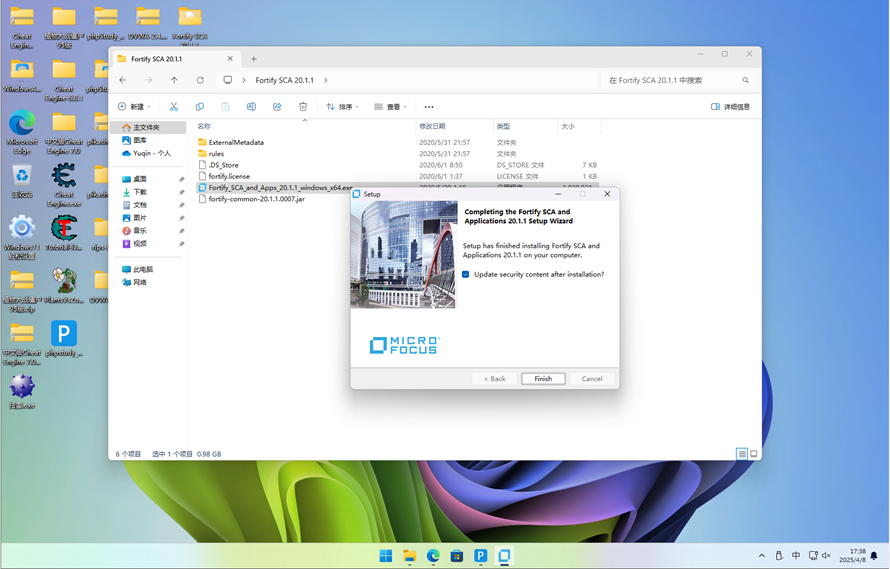Click the Rename icon in Explorer toolbar

pos(251,107)
